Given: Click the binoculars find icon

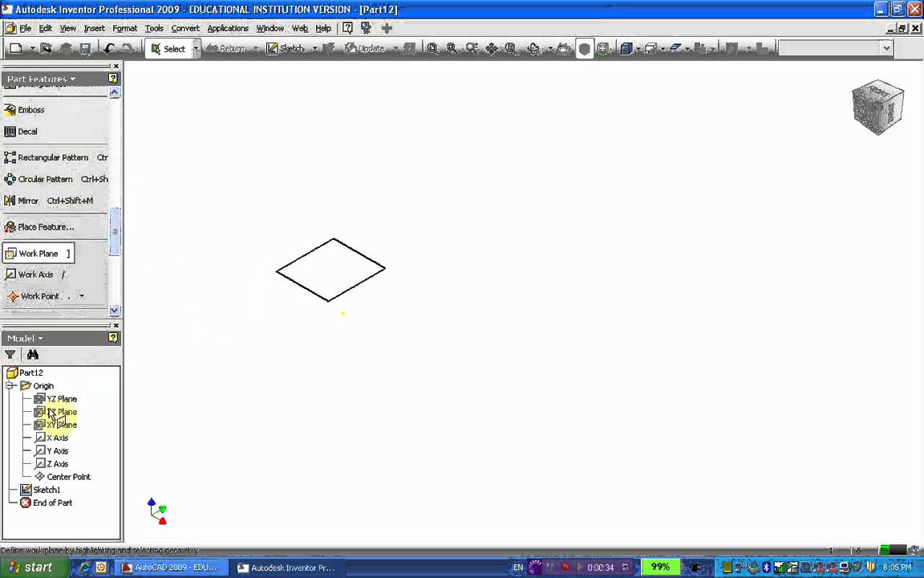Looking at the screenshot, I should (x=32, y=355).
